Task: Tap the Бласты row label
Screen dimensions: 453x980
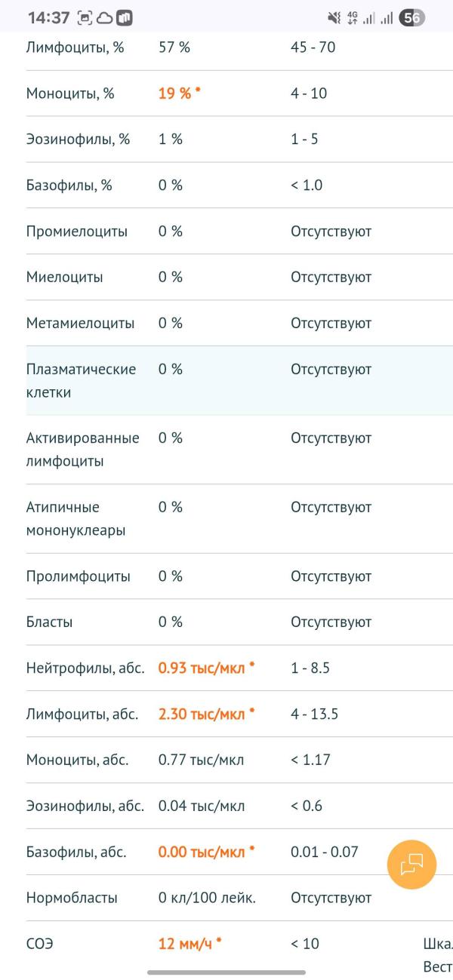Action: tap(50, 622)
